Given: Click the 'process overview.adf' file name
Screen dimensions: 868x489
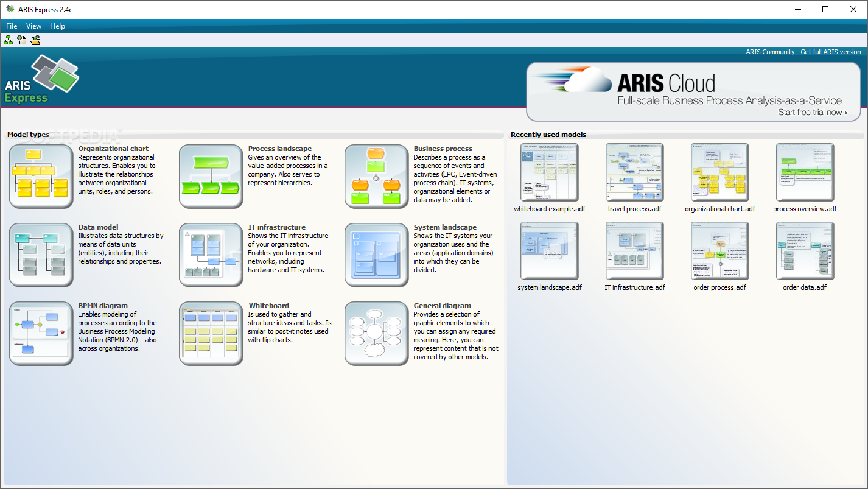Looking at the screenshot, I should [x=805, y=209].
